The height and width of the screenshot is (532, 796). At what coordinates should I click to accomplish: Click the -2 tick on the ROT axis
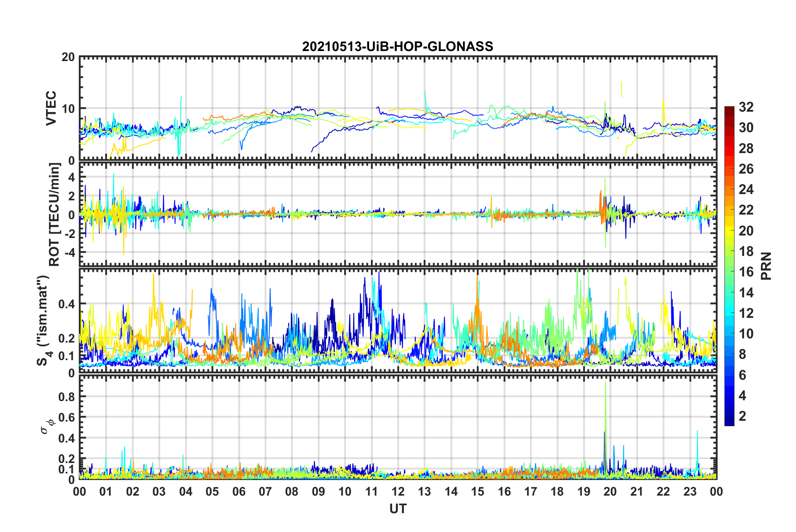click(70, 234)
